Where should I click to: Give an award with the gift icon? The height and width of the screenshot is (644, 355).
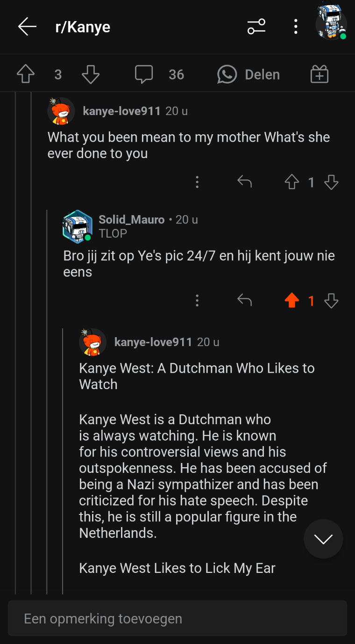(x=319, y=74)
